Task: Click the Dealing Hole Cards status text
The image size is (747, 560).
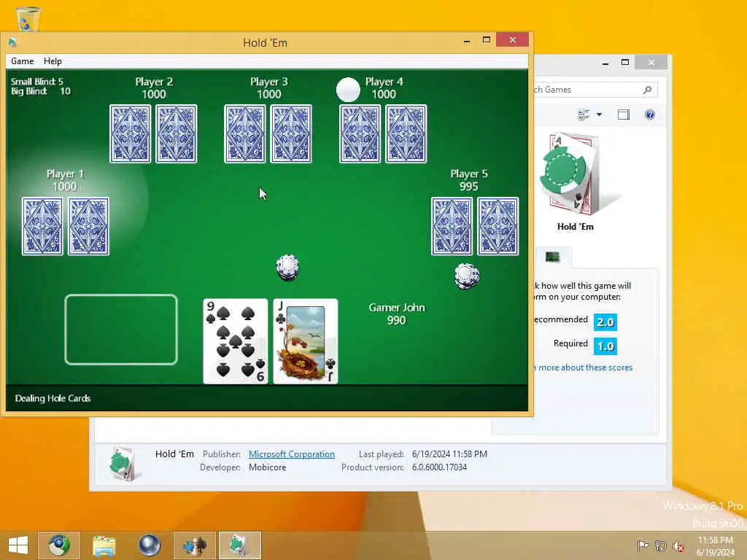Action: pyautogui.click(x=53, y=398)
